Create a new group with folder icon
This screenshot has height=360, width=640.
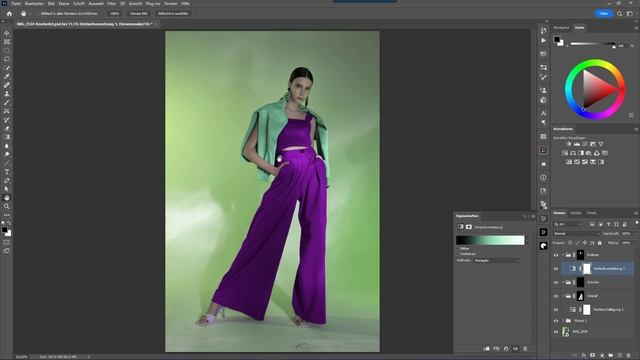pyautogui.click(x=611, y=356)
